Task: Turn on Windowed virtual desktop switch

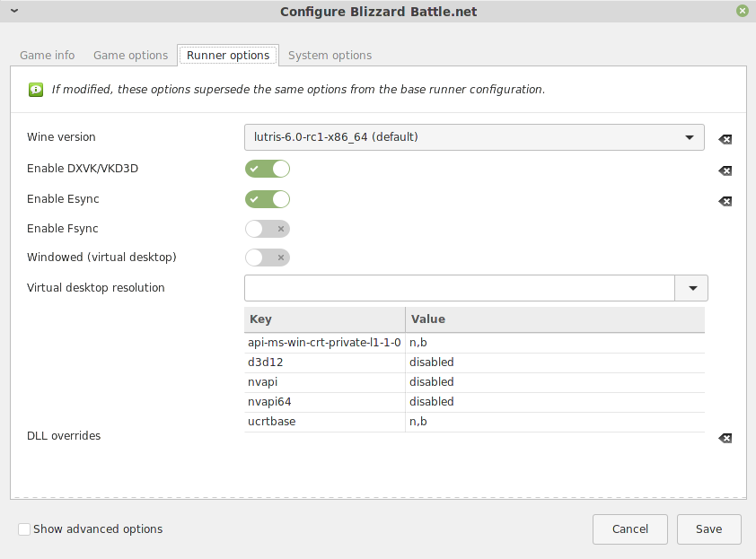Action: tap(267, 258)
